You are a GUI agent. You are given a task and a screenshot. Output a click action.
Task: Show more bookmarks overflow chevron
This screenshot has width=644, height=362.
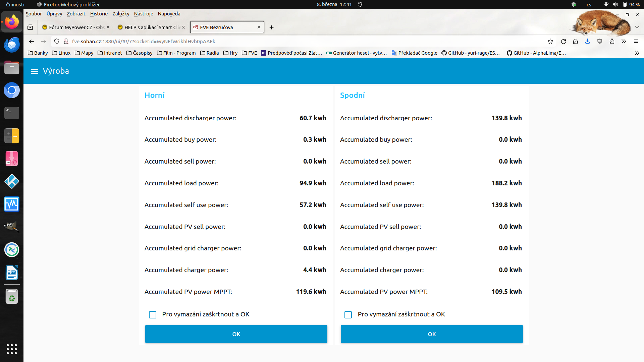tap(637, 53)
